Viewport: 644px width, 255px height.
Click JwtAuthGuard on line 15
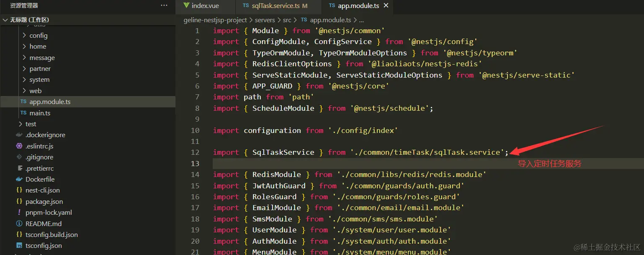pos(279,186)
